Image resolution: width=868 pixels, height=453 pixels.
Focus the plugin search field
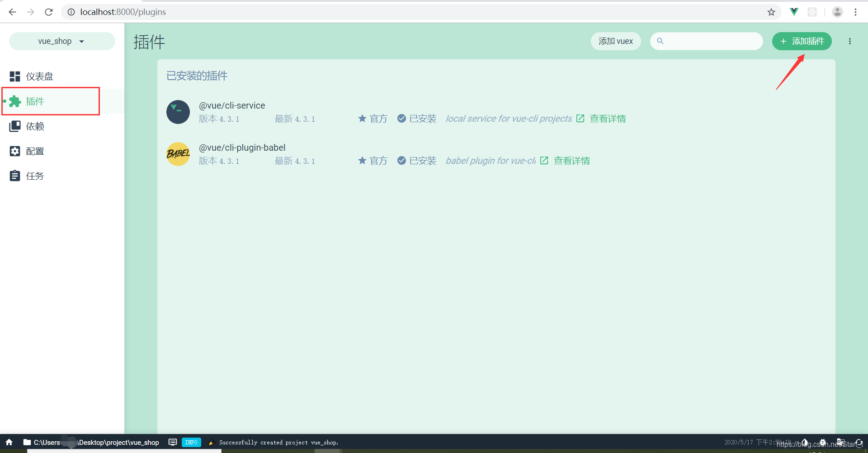[x=707, y=41]
